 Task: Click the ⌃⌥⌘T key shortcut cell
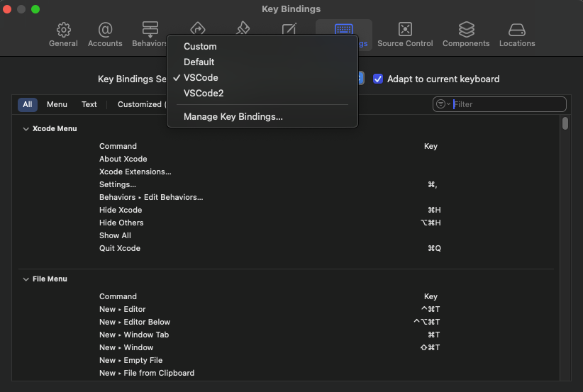[x=427, y=322]
